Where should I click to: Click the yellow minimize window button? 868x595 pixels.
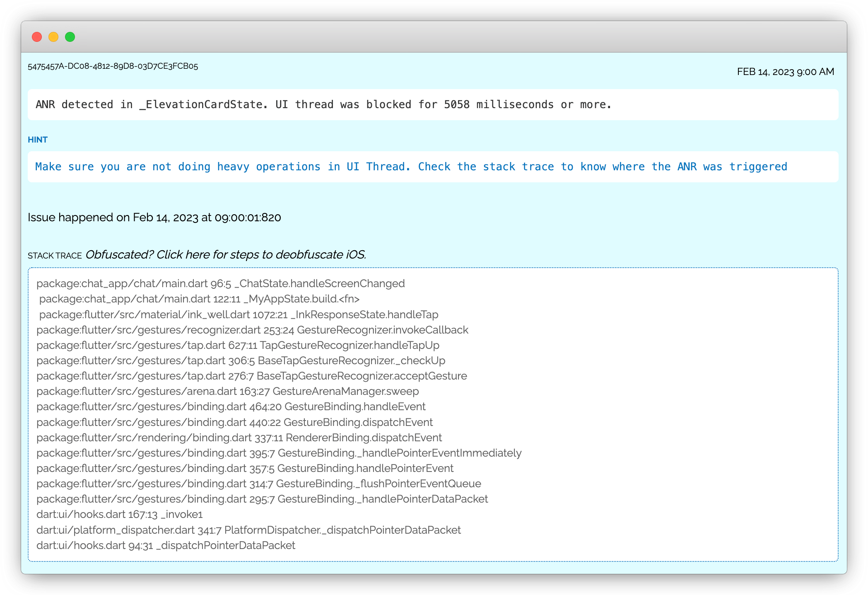click(54, 37)
